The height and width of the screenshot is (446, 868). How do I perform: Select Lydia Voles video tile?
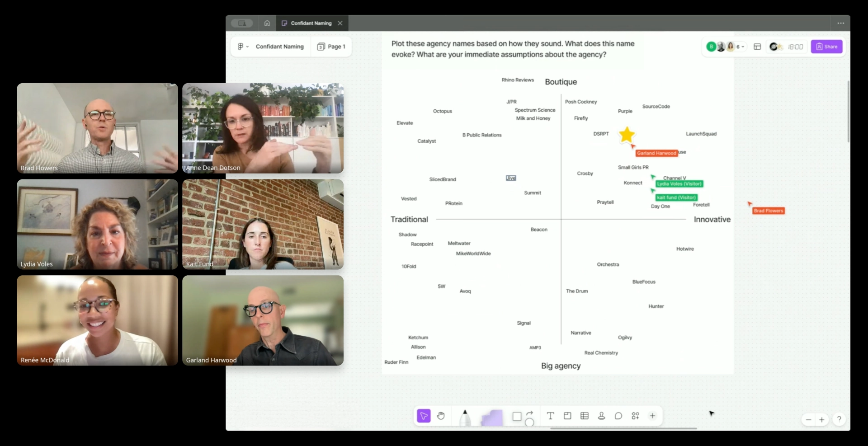click(x=98, y=224)
